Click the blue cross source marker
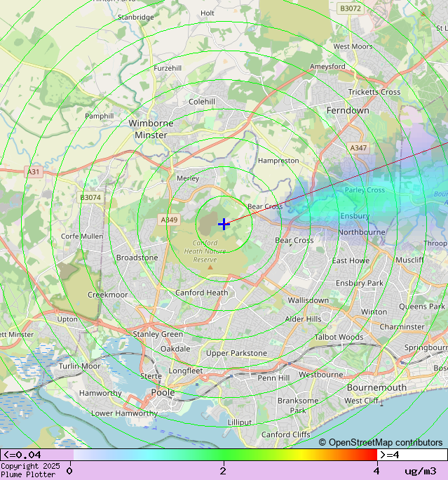 point(224,224)
